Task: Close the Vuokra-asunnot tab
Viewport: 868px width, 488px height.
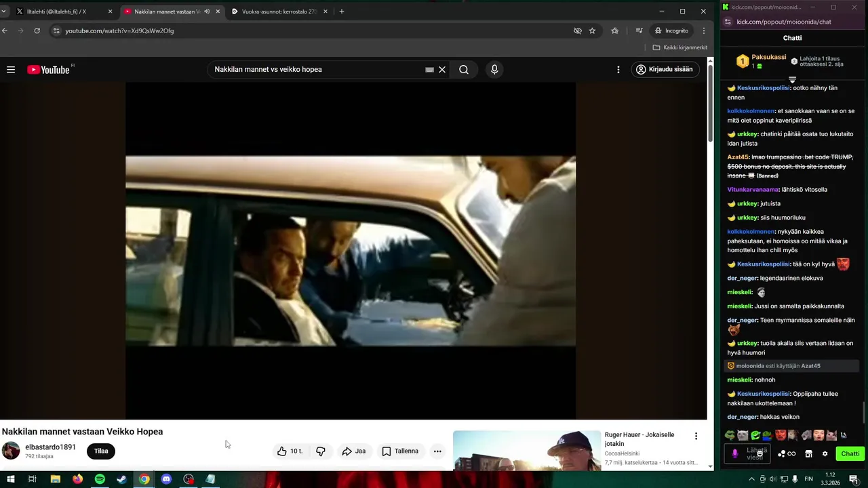Action: click(325, 12)
